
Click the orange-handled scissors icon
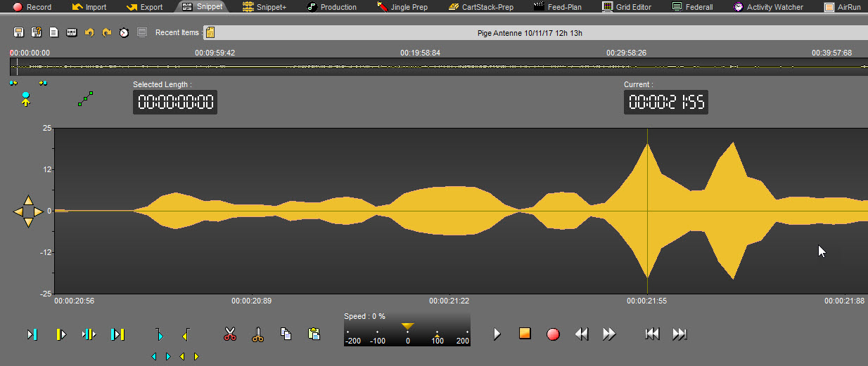point(257,334)
